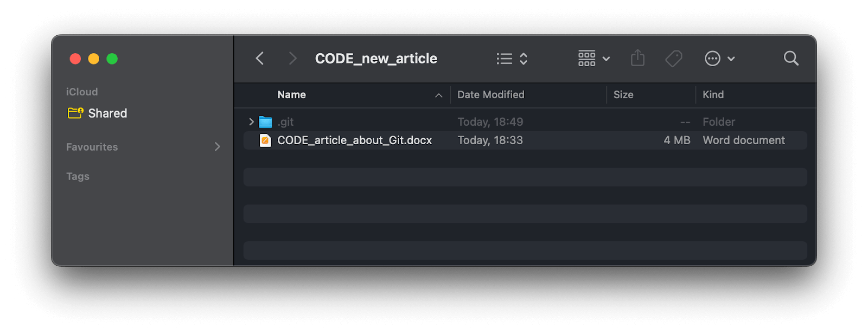Click the Tags sidebar heading

click(78, 176)
